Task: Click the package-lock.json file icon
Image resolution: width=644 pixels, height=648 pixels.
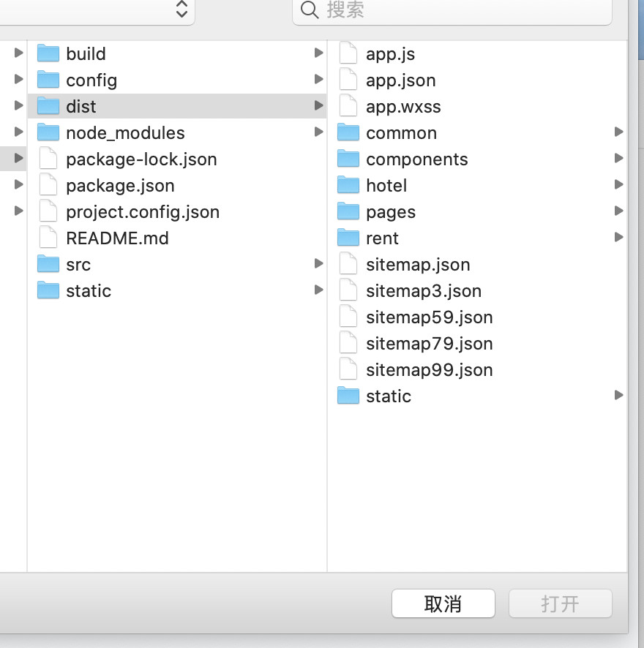Action: (x=48, y=159)
